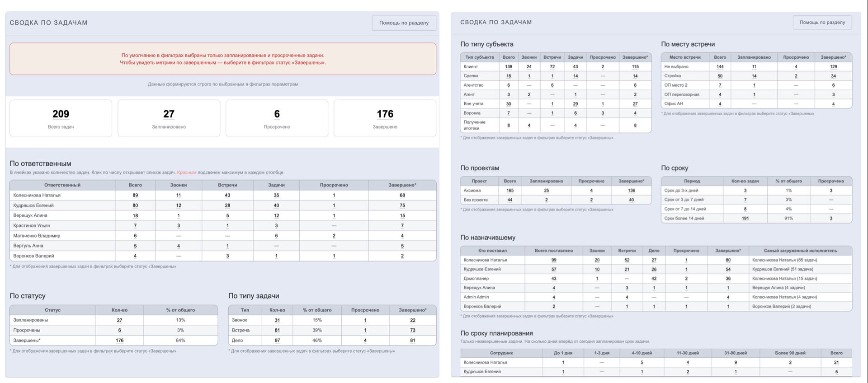868x383 pixels.
Task: Open the 6 'Просрочено' summary card
Action: point(277,118)
